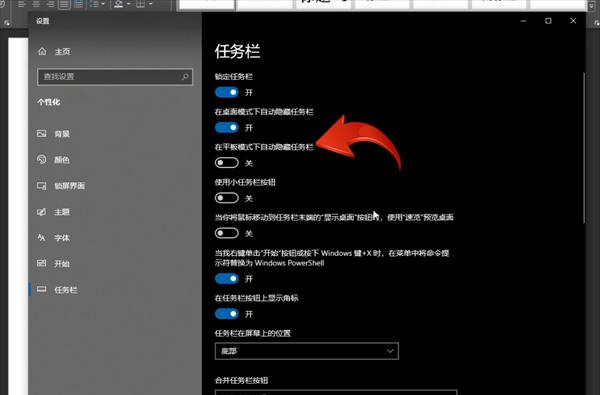
Task: Maximize the Settings window
Action: pos(548,21)
